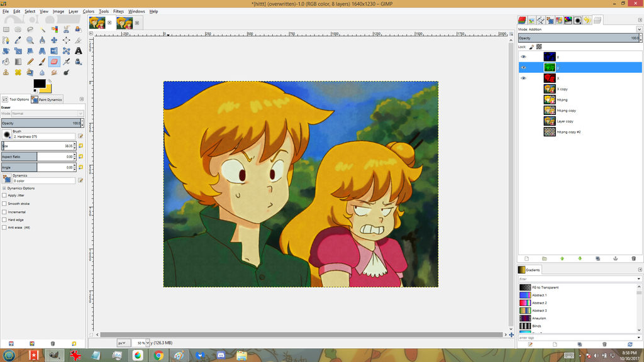Duplicate the layer using duplicate icon
Viewport: 644px width, 362px height.
pos(597,258)
